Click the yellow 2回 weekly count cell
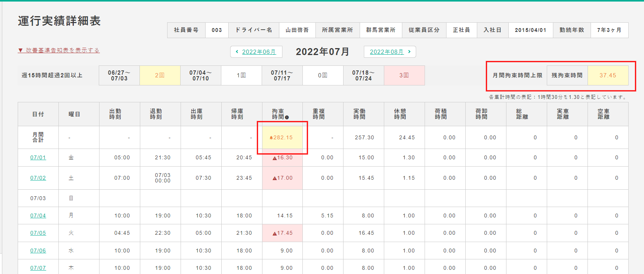Image resolution: width=644 pixels, height=274 pixels. [x=160, y=75]
